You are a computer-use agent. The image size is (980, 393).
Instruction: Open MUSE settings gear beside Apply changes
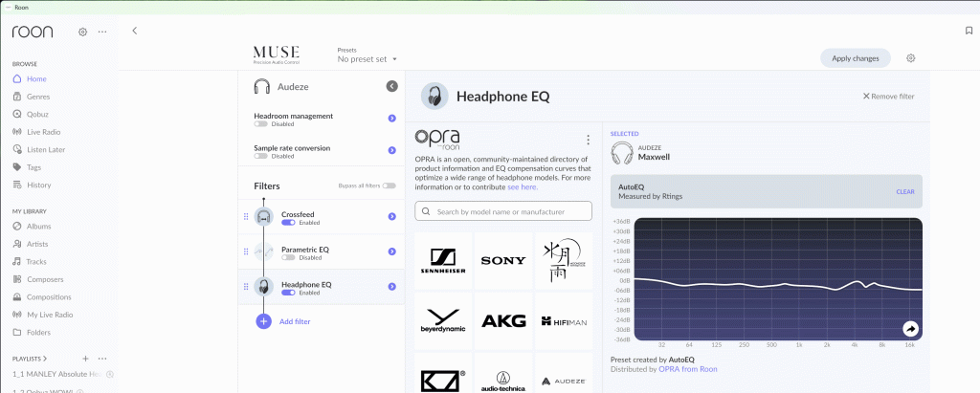911,58
